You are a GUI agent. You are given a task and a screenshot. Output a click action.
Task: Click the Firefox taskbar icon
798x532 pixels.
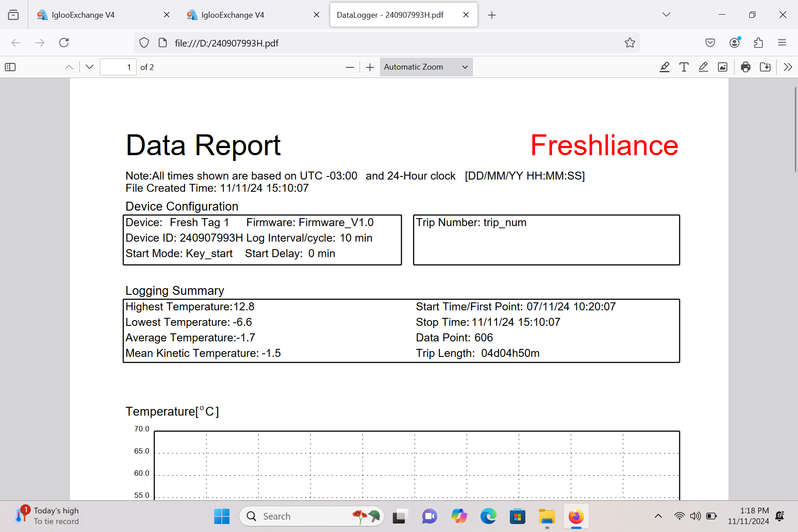point(576,516)
